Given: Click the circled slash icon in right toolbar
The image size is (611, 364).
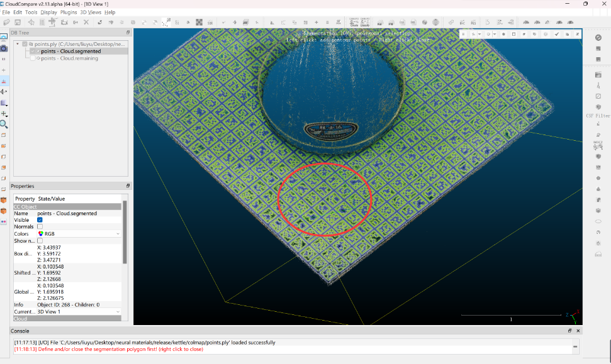Looking at the screenshot, I should coord(598,38).
